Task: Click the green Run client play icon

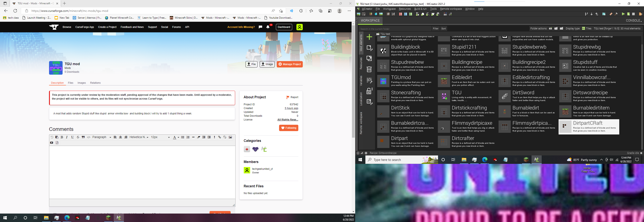Action: tap(623, 14)
